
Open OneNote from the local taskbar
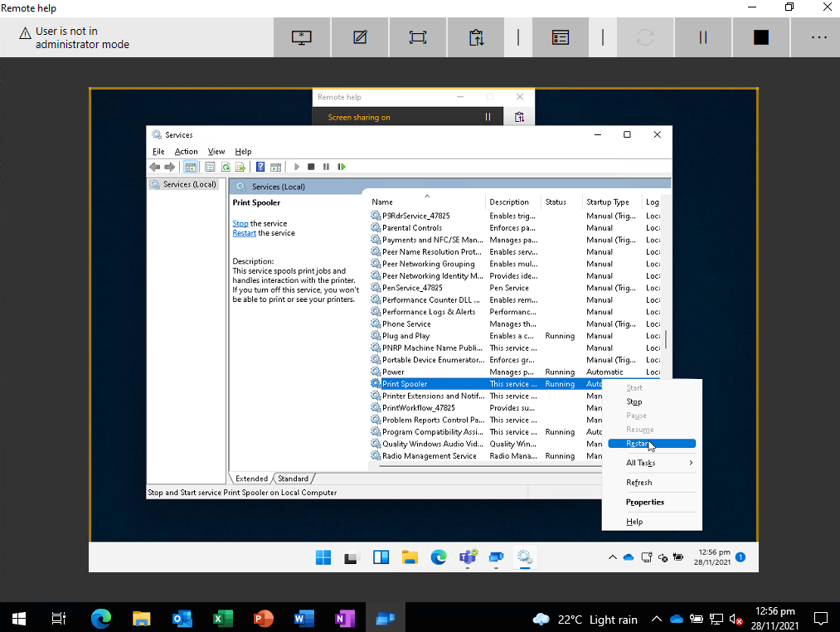pyautogui.click(x=344, y=619)
